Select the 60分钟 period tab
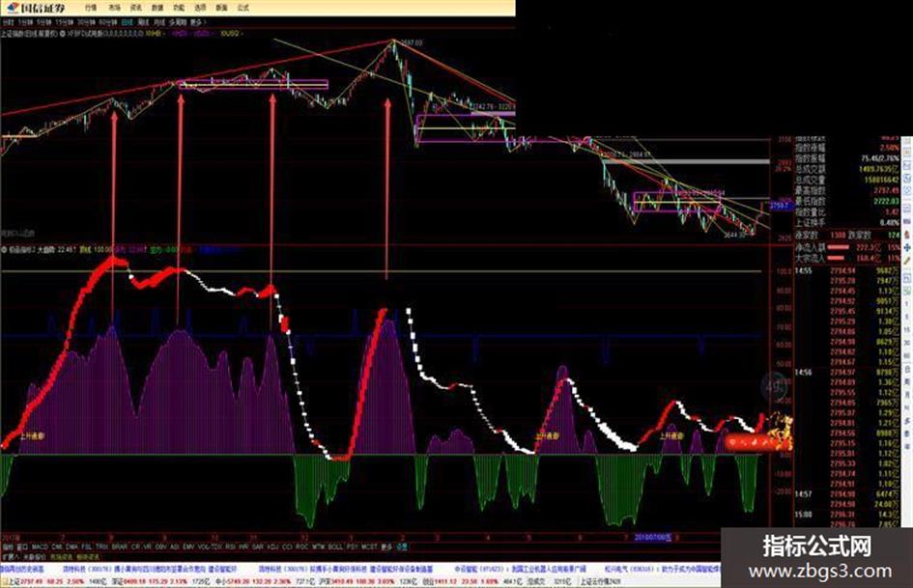Screen dimensions: 913x588 click(107, 22)
